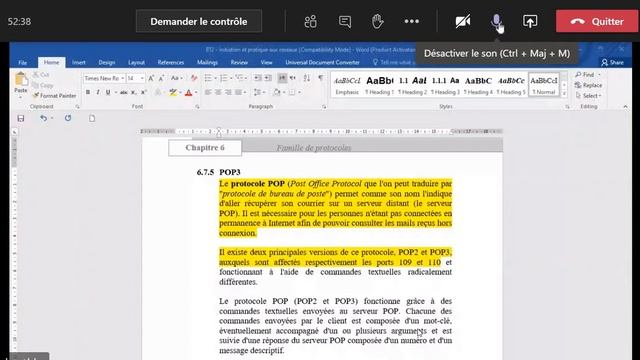Open the Teams participants panel
The height and width of the screenshot is (360, 640).
tap(310, 21)
